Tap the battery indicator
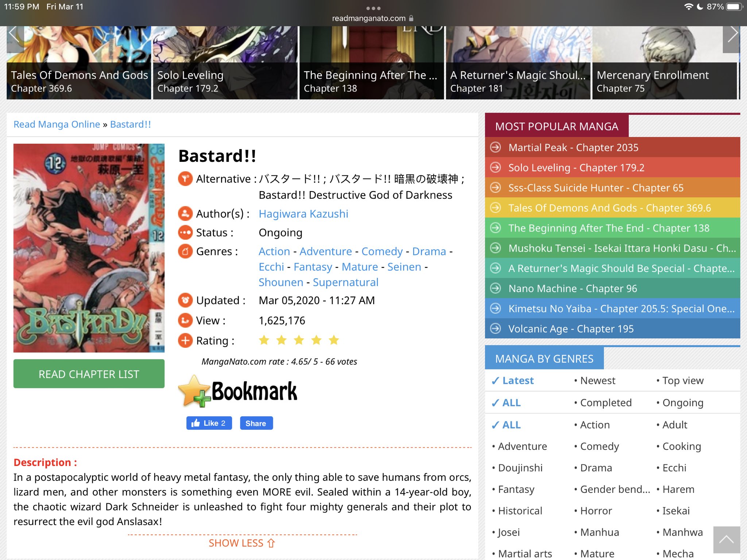Image resolution: width=747 pixels, height=560 pixels. point(734,7)
